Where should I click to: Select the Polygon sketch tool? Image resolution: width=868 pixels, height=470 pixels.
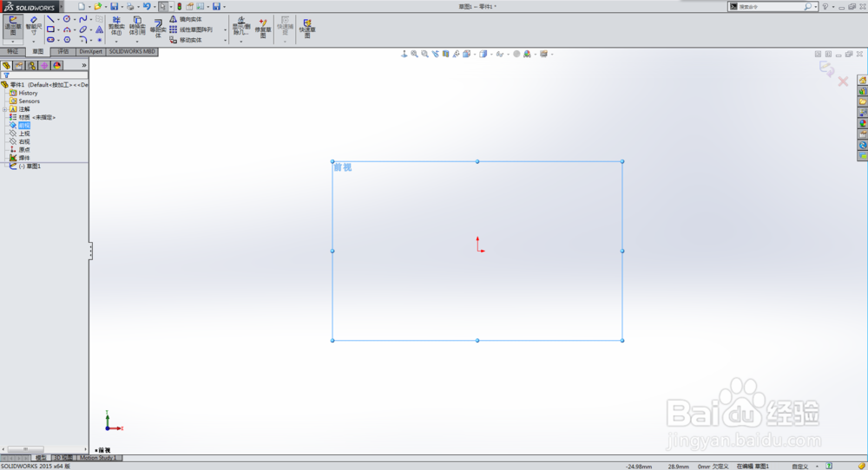pos(67,40)
